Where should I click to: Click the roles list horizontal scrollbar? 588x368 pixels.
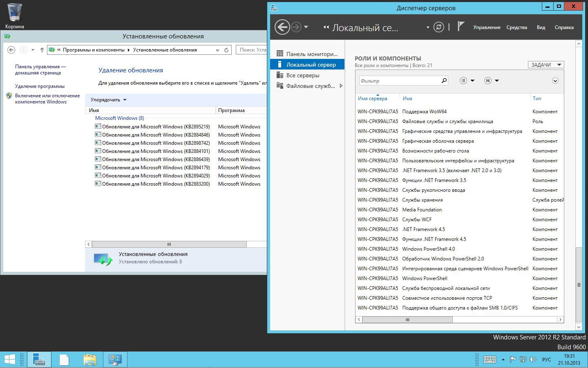click(407, 319)
